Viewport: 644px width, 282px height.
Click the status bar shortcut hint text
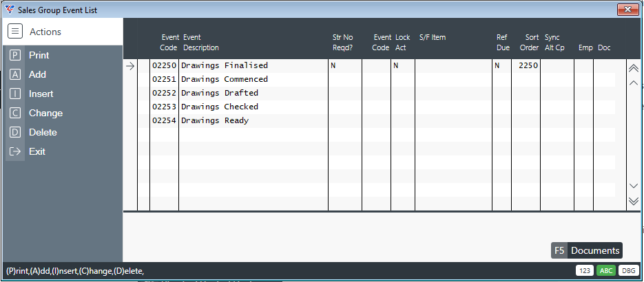[x=76, y=271]
